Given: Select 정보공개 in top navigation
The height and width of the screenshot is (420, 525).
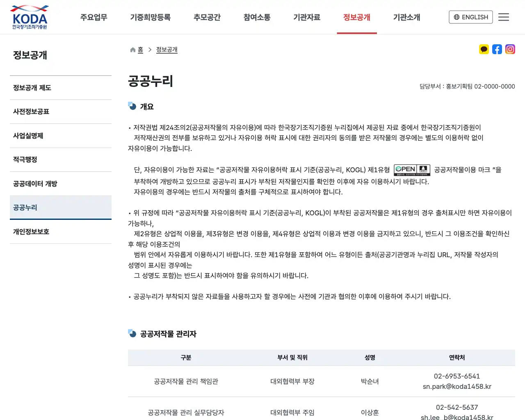Looking at the screenshot, I should pyautogui.click(x=357, y=17).
